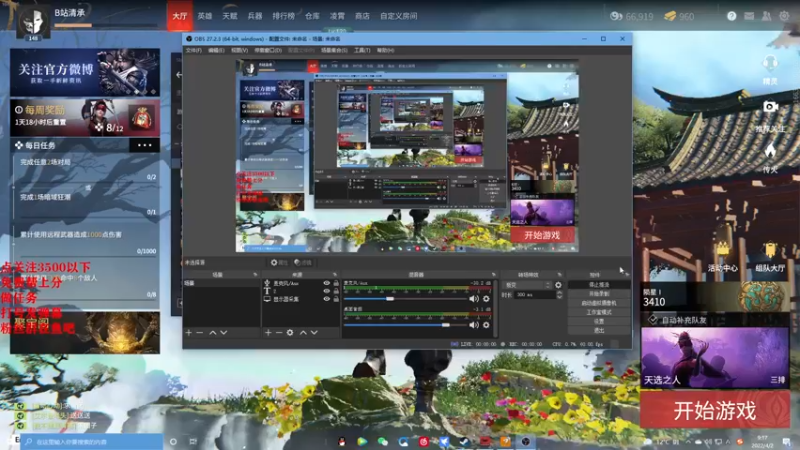Toggle 自动补充队友 checkbox

pyautogui.click(x=653, y=320)
